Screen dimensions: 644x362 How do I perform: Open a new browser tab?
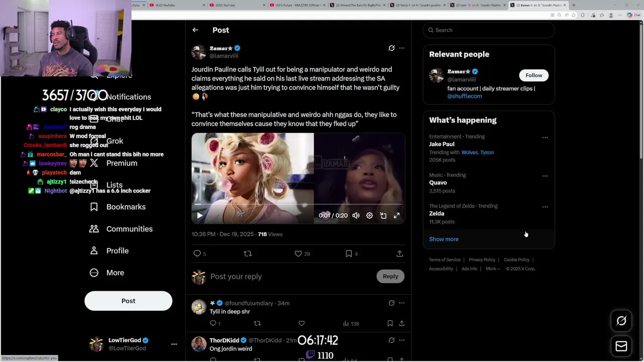coord(574,5)
